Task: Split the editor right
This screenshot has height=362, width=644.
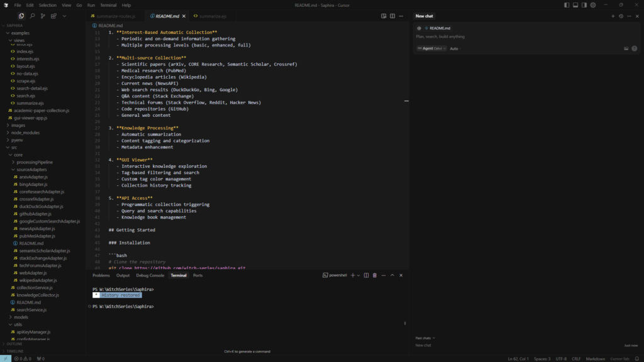Action: (392, 16)
